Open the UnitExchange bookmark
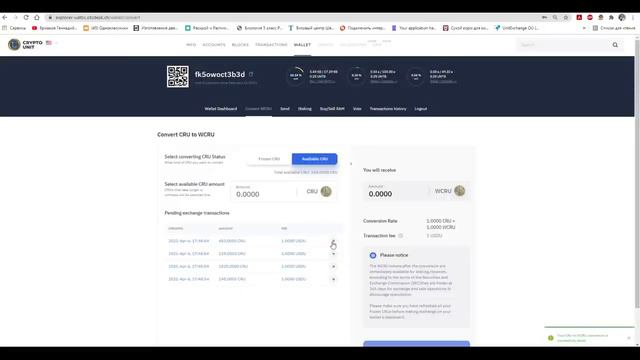 click(x=517, y=28)
